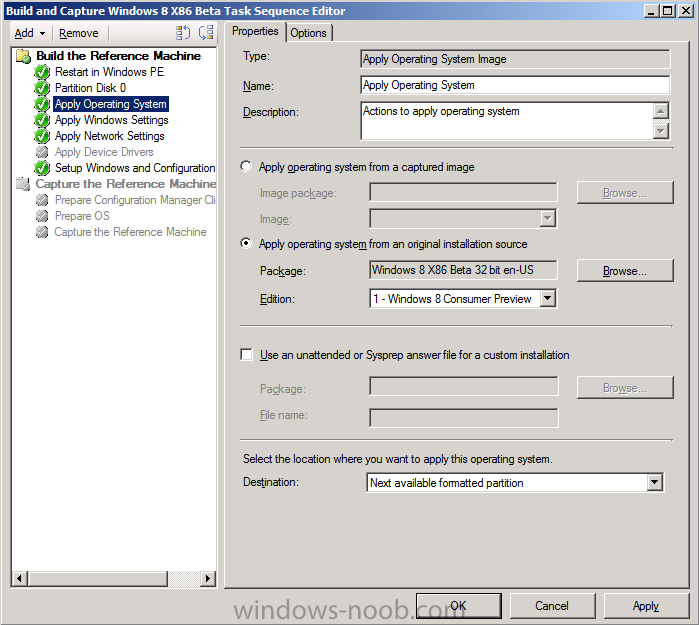Click the move step up toolbar icon
The height and width of the screenshot is (625, 699).
point(183,33)
